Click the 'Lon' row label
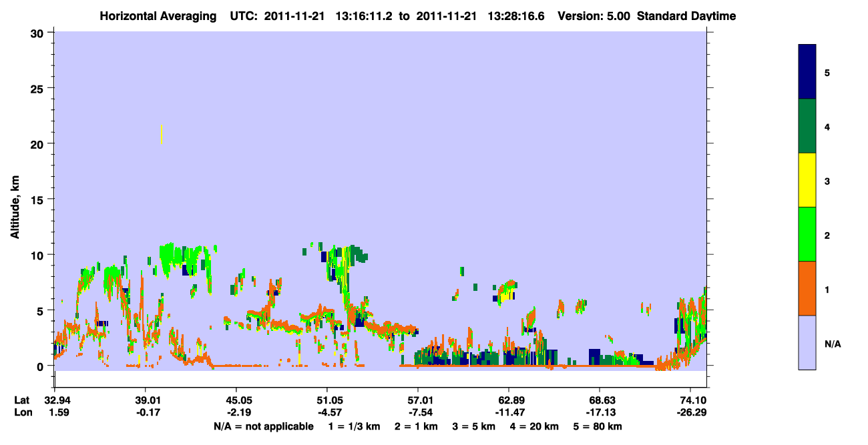This screenshot has height=445, width=868. (x=22, y=412)
